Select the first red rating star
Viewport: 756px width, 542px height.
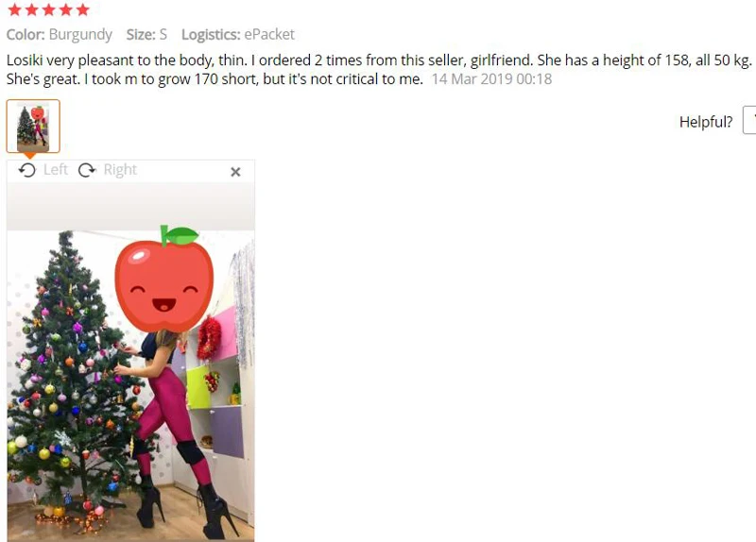click(15, 9)
